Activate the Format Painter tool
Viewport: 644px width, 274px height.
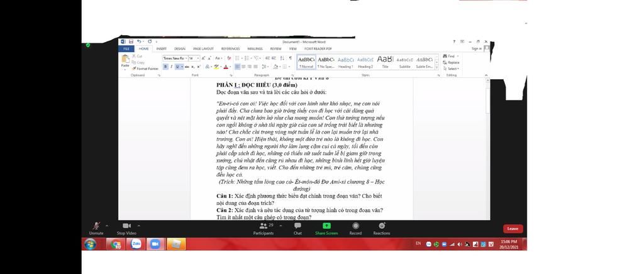pos(145,68)
